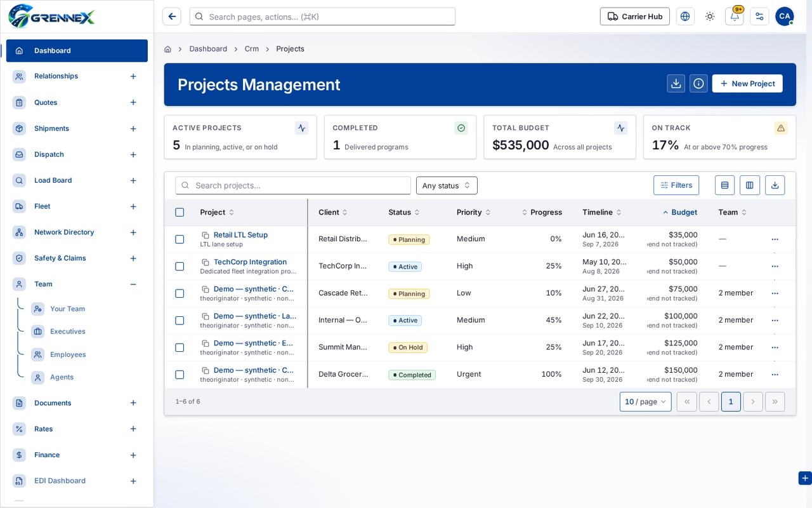Select the Dashboard sidebar item
The height and width of the screenshot is (508, 812).
(77, 51)
